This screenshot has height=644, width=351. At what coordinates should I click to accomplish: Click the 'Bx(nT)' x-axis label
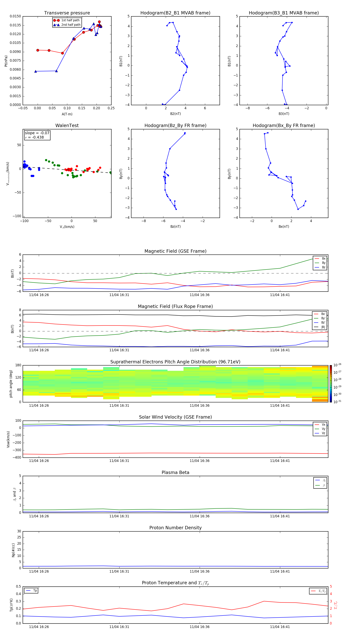point(284,227)
